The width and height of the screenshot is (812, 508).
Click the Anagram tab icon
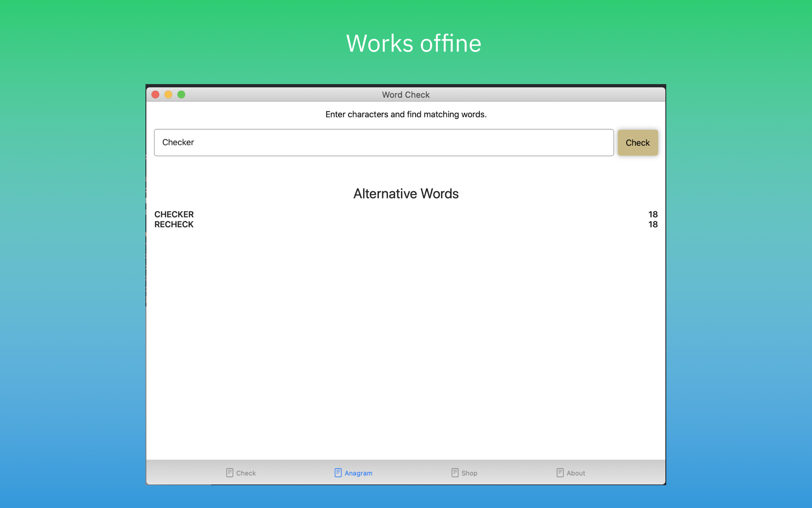click(x=338, y=473)
